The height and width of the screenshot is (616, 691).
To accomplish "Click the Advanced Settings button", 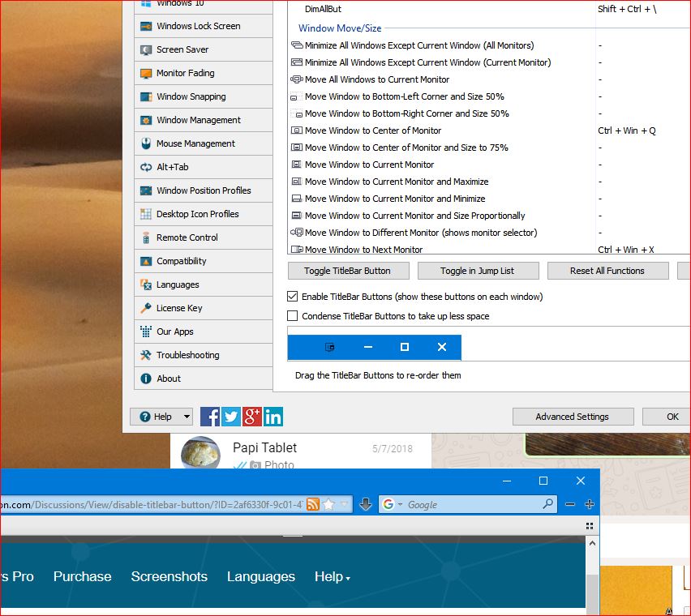I will (572, 417).
